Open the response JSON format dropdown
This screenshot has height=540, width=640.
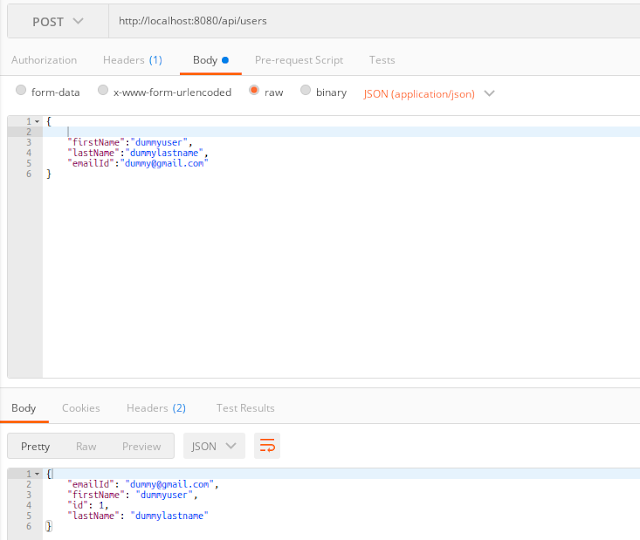(214, 446)
